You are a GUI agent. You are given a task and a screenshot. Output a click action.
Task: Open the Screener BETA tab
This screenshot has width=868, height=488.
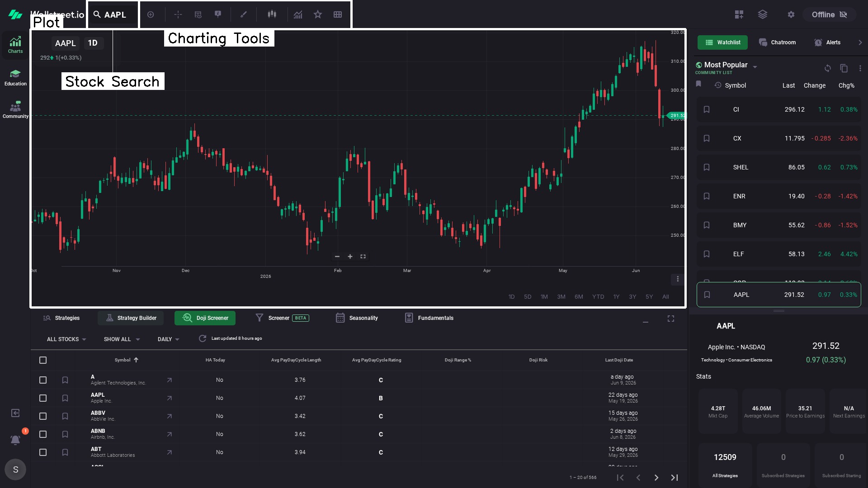click(282, 318)
